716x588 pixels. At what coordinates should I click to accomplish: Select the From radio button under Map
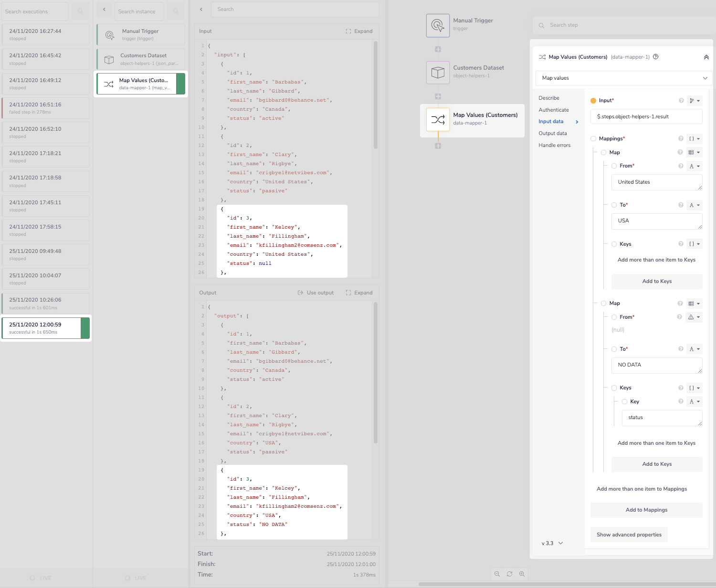614,166
